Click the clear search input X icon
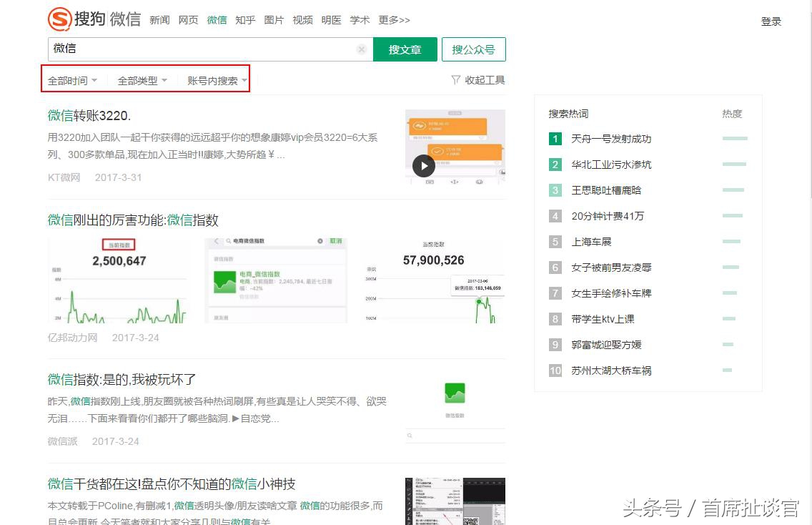Image resolution: width=812 pixels, height=525 pixels. 362,49
